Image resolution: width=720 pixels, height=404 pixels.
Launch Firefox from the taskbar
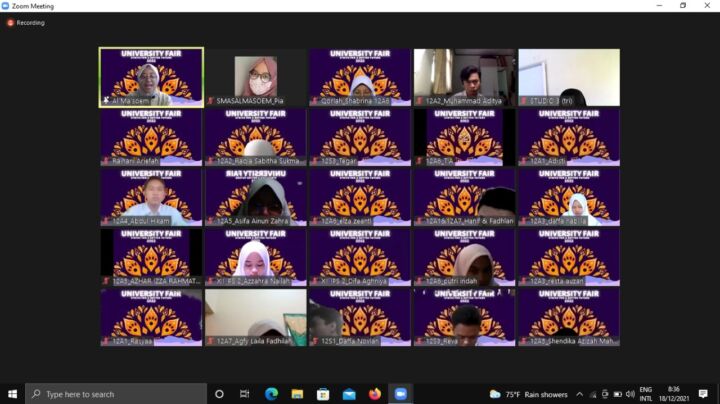pos(375,394)
